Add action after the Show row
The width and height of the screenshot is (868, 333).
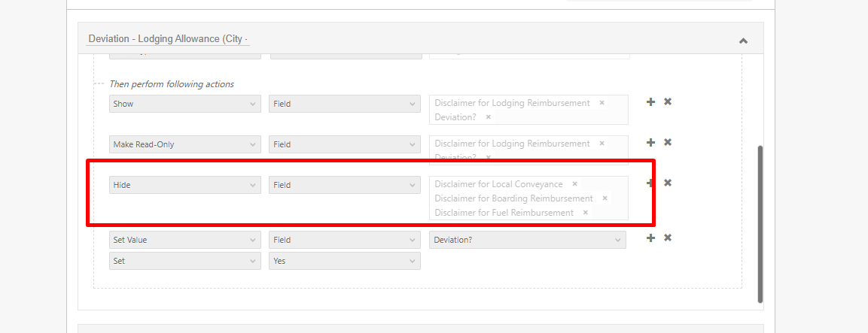[650, 102]
